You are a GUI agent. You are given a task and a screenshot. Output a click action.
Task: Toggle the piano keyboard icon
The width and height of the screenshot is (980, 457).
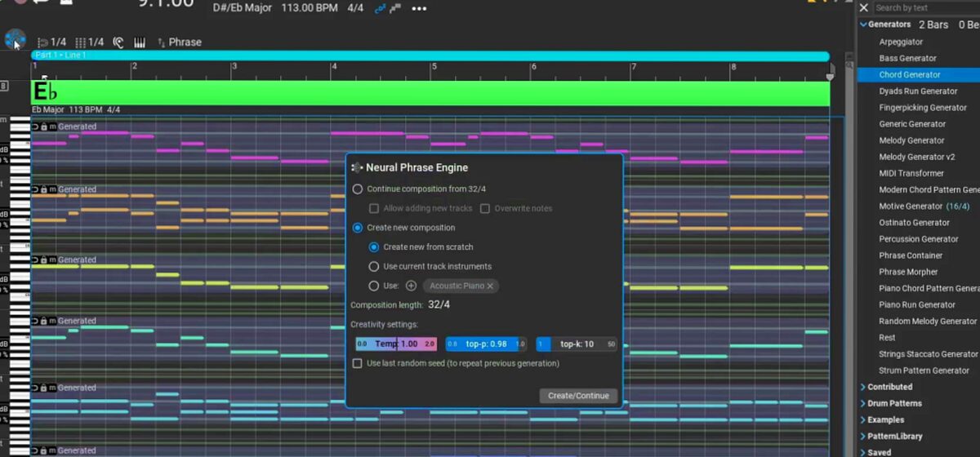[x=140, y=42]
